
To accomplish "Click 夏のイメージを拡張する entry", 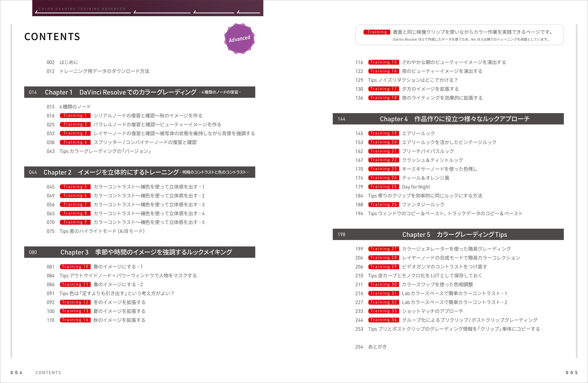I will [x=96, y=311].
